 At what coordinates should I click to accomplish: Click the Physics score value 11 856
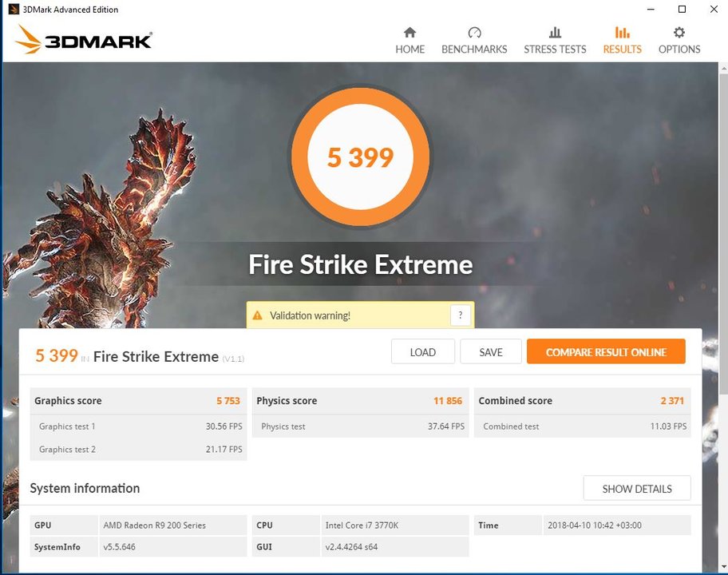click(x=448, y=401)
